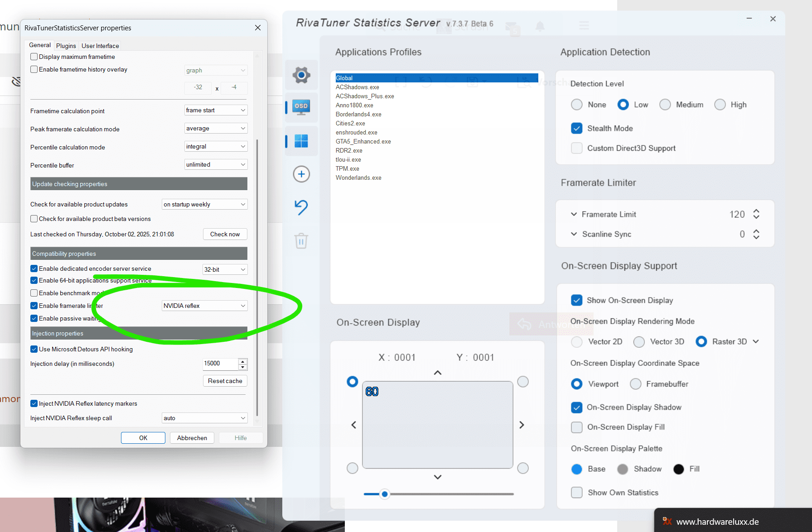Open Percentile calculation mode dropdown
Image resolution: width=812 pixels, height=532 pixels.
pyautogui.click(x=216, y=146)
